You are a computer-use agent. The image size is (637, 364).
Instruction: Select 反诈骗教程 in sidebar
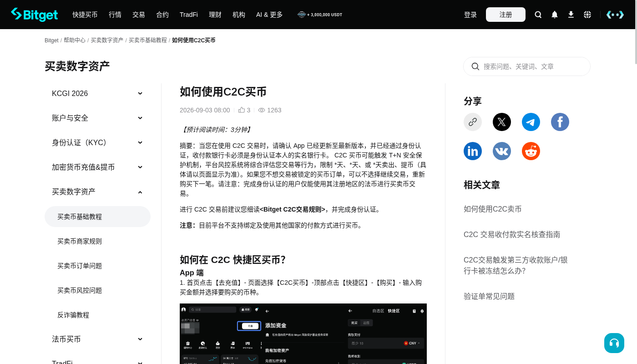coord(97,315)
